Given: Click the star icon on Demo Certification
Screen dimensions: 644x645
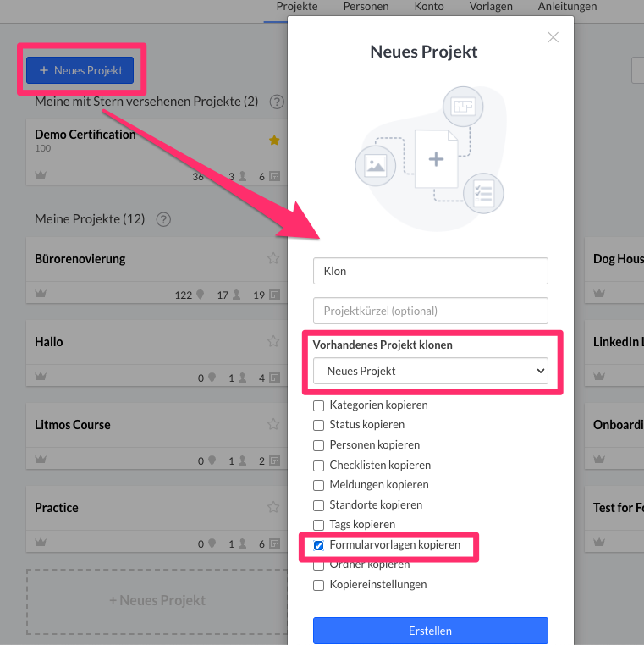Looking at the screenshot, I should [x=273, y=141].
